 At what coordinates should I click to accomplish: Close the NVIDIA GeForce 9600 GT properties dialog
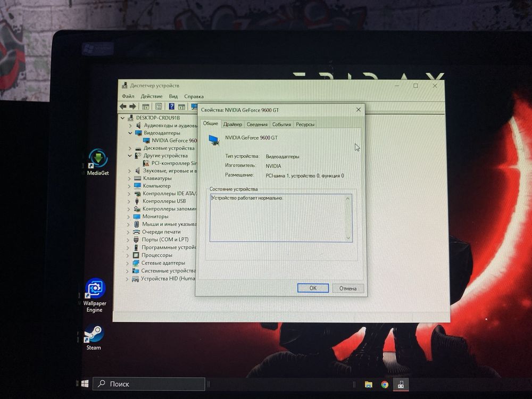[358, 110]
